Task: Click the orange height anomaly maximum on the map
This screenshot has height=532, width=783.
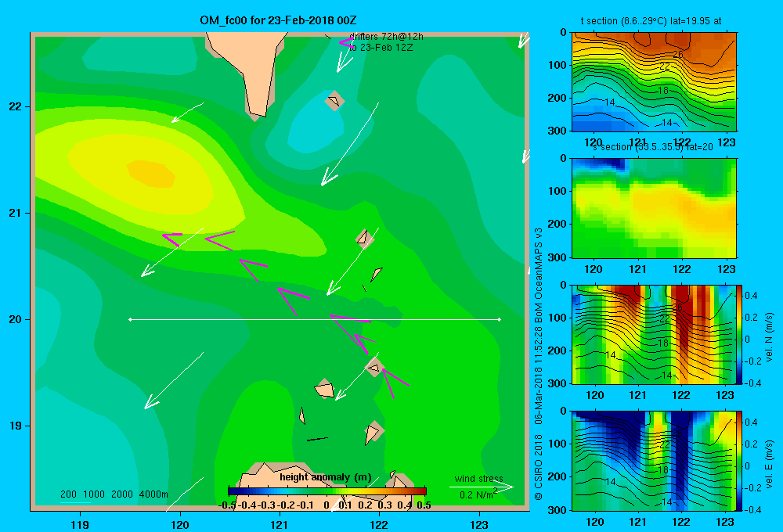Action: pyautogui.click(x=151, y=174)
